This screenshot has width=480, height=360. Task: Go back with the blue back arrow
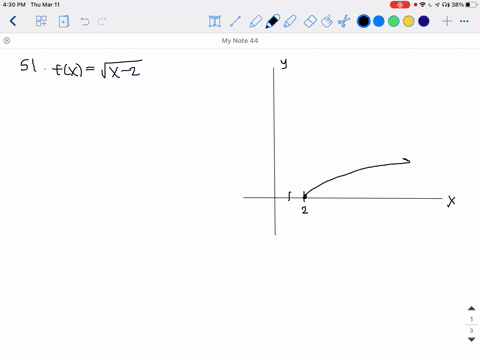[x=13, y=21]
